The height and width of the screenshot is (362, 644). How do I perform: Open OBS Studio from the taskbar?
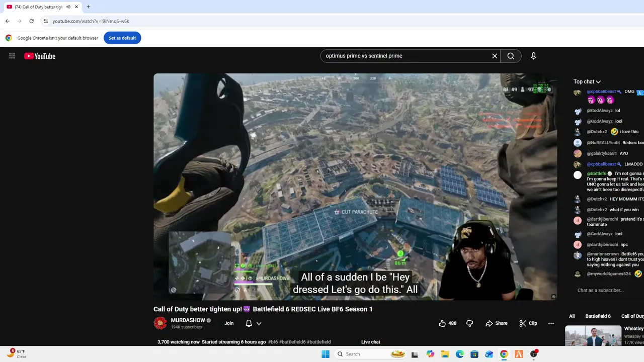pos(534,354)
